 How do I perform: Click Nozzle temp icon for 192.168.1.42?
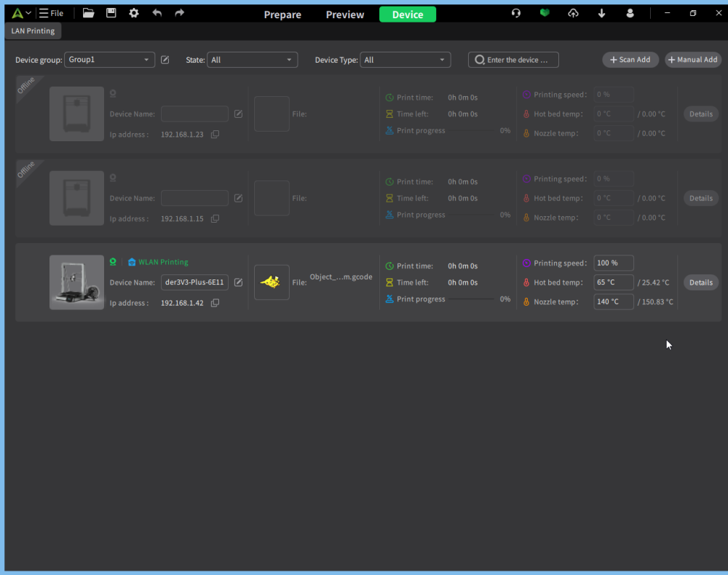[526, 301]
